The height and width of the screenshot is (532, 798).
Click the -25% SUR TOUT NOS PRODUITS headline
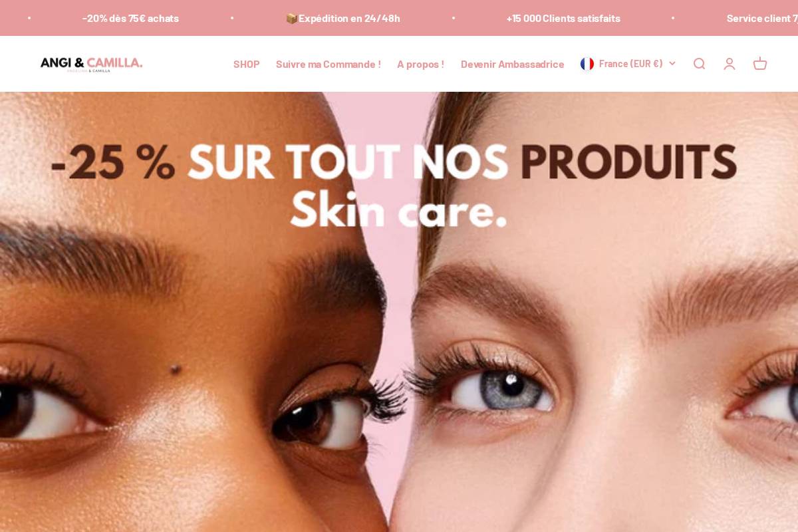pos(394,162)
